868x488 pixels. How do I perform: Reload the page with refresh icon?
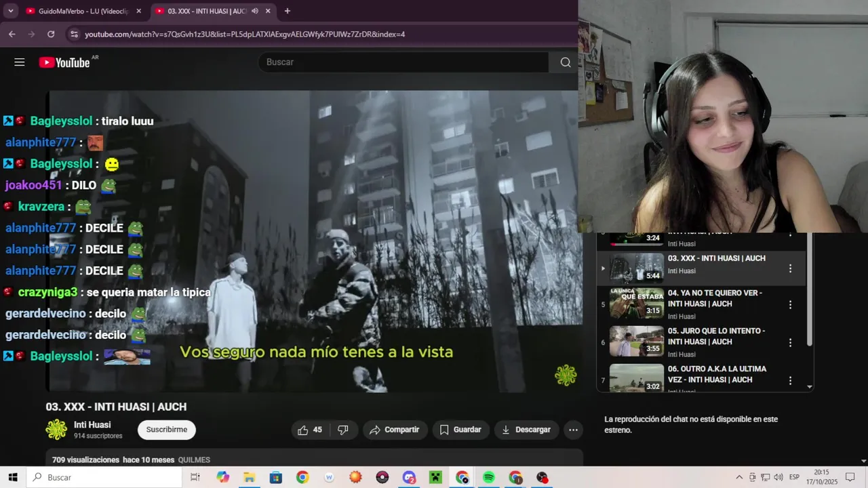click(51, 34)
